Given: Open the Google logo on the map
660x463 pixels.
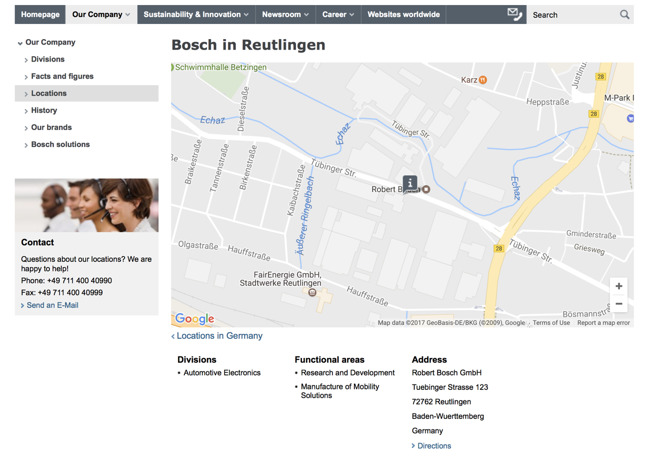Looking at the screenshot, I should 194,319.
